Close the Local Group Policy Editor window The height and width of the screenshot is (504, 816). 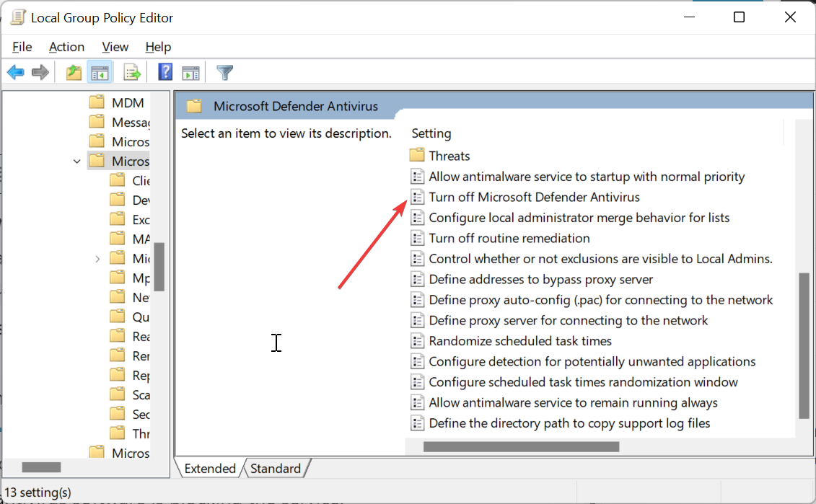click(790, 17)
